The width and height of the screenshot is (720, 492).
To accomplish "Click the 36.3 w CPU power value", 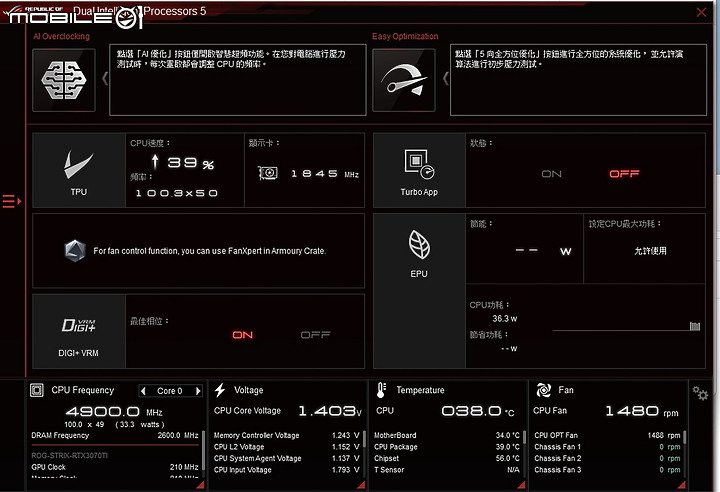I will [505, 319].
